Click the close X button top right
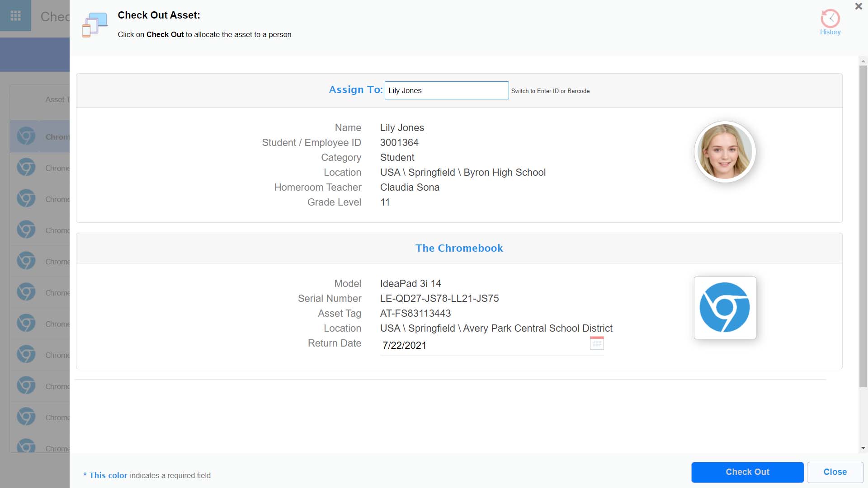868x488 pixels. pos(859,6)
